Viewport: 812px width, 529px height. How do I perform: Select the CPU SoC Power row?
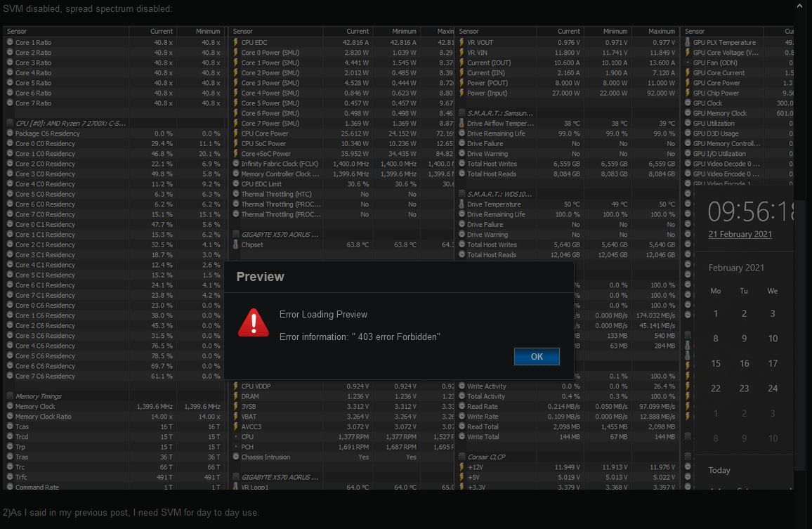[342, 143]
